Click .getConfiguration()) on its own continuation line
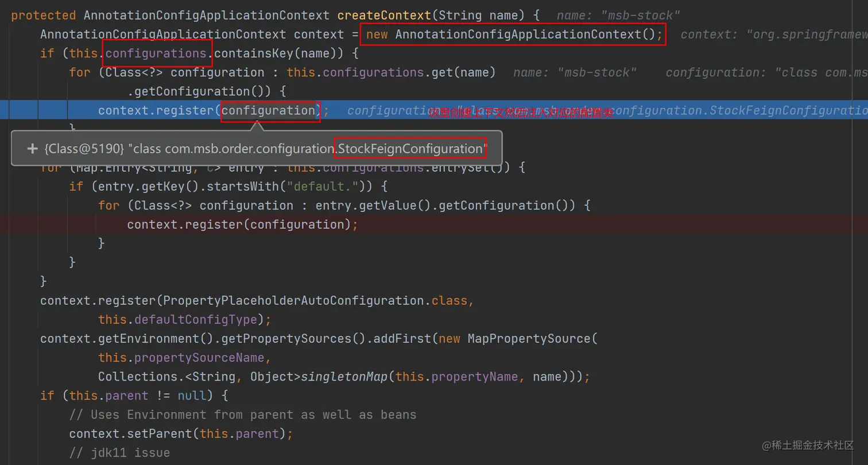The width and height of the screenshot is (868, 465). click(x=207, y=91)
